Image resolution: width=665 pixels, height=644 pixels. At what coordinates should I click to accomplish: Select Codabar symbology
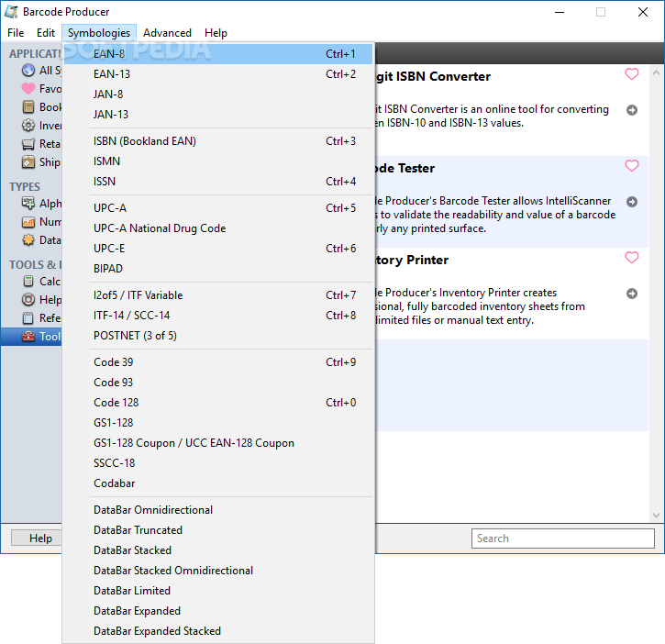click(x=218, y=483)
